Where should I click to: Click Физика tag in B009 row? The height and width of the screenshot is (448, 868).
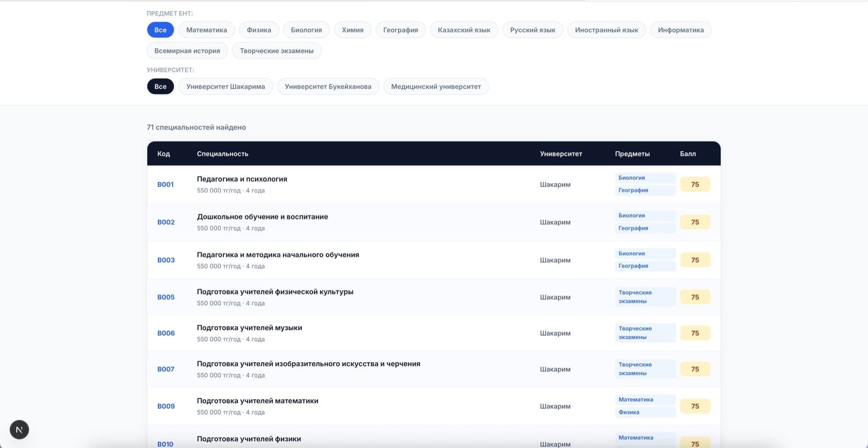(645, 412)
